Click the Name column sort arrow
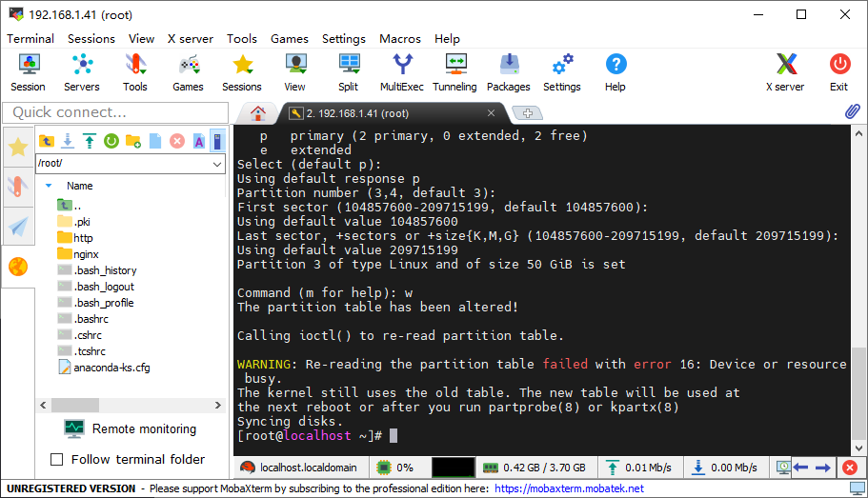This screenshot has width=868, height=498. [x=49, y=186]
